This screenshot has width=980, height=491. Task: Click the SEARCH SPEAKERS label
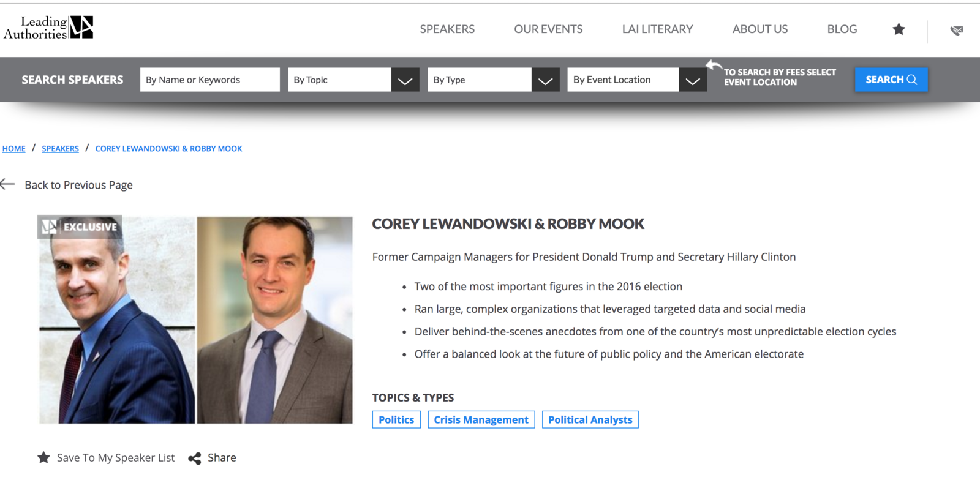point(72,80)
